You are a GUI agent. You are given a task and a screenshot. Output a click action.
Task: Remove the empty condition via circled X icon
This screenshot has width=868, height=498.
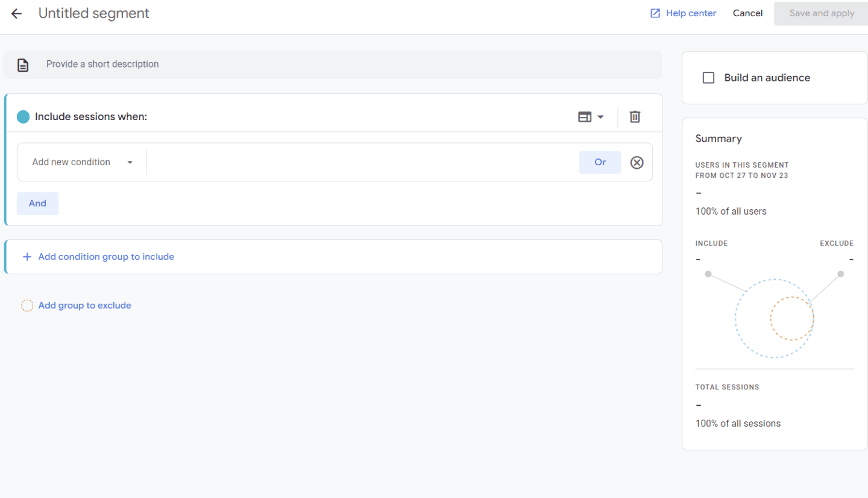tap(637, 162)
